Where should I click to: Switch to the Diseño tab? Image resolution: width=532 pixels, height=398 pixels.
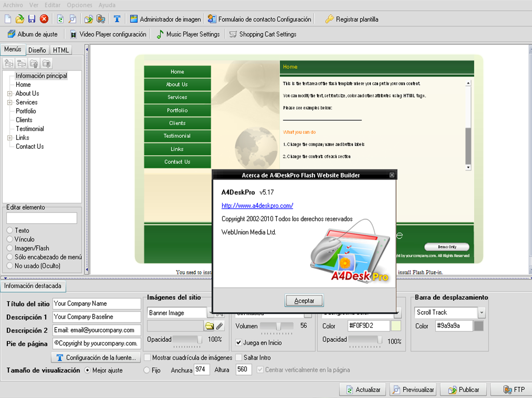(x=37, y=50)
